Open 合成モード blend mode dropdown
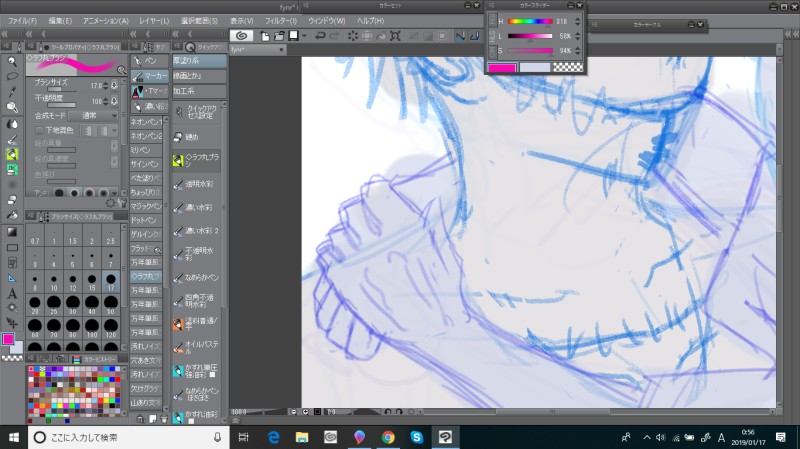Screen dimensions: 800x449 [x=93, y=116]
